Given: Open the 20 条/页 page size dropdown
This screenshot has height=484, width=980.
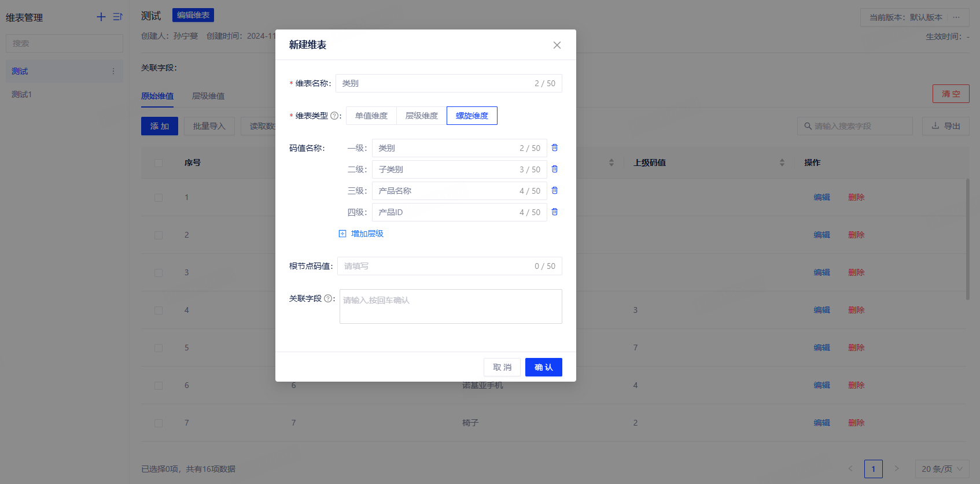Looking at the screenshot, I should tap(942, 469).
